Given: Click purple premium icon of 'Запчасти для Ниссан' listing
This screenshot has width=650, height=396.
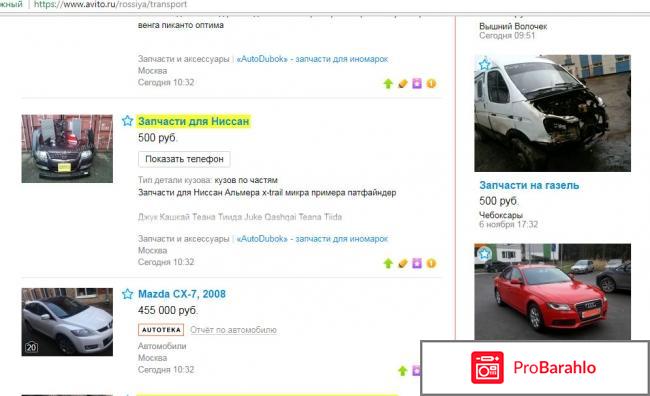Looking at the screenshot, I should [417, 263].
